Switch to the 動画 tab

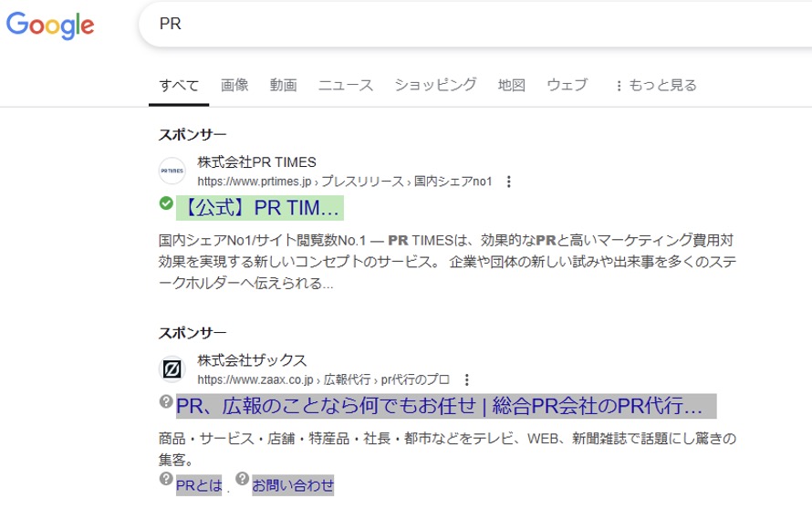tap(283, 85)
